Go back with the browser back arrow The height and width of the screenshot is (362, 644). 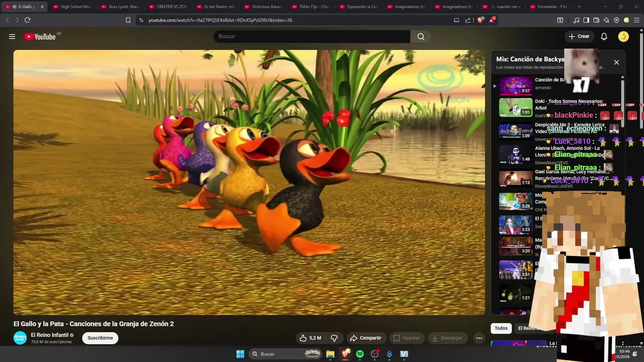(7, 20)
